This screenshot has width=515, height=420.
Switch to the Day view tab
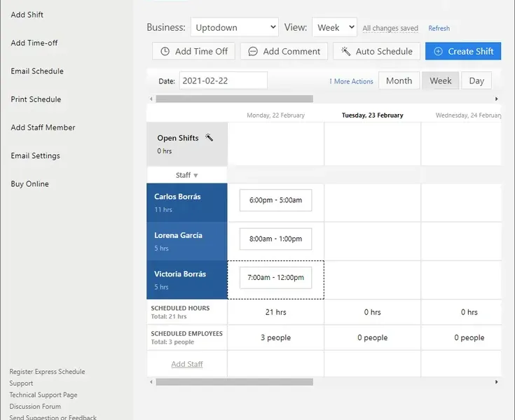[476, 80]
